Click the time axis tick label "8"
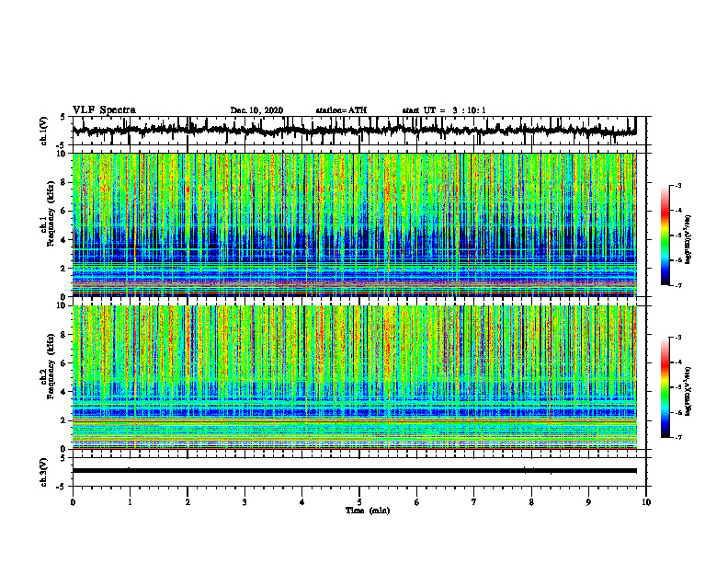Viewport: 728px width, 563px height. pyautogui.click(x=531, y=502)
